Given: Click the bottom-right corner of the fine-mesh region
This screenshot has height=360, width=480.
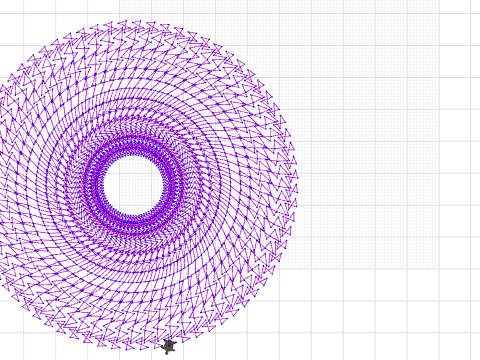Looking at the screenshot, I should (439, 269).
